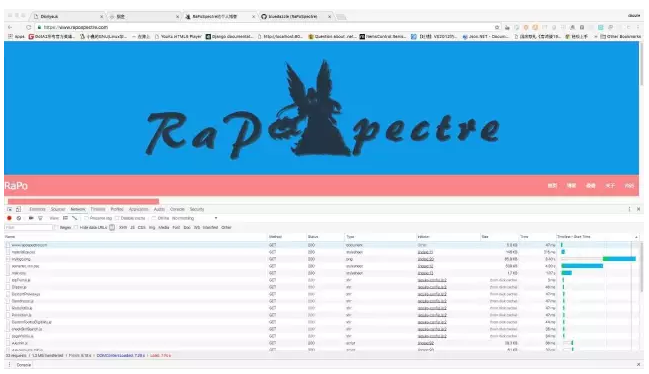Open the No throttling dropdown
This screenshot has height=374, width=649.
click(x=195, y=218)
